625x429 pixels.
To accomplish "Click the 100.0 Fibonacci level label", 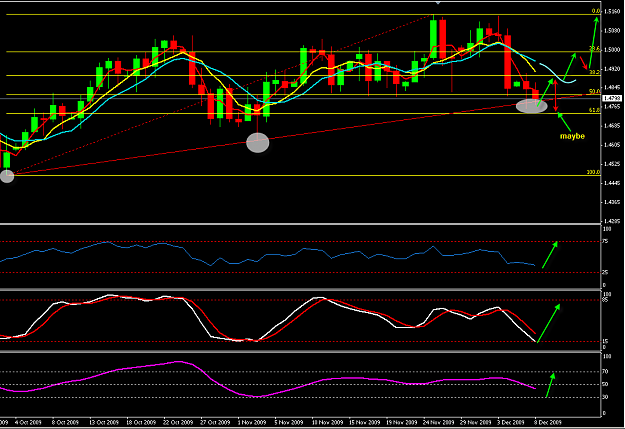I will (x=593, y=172).
